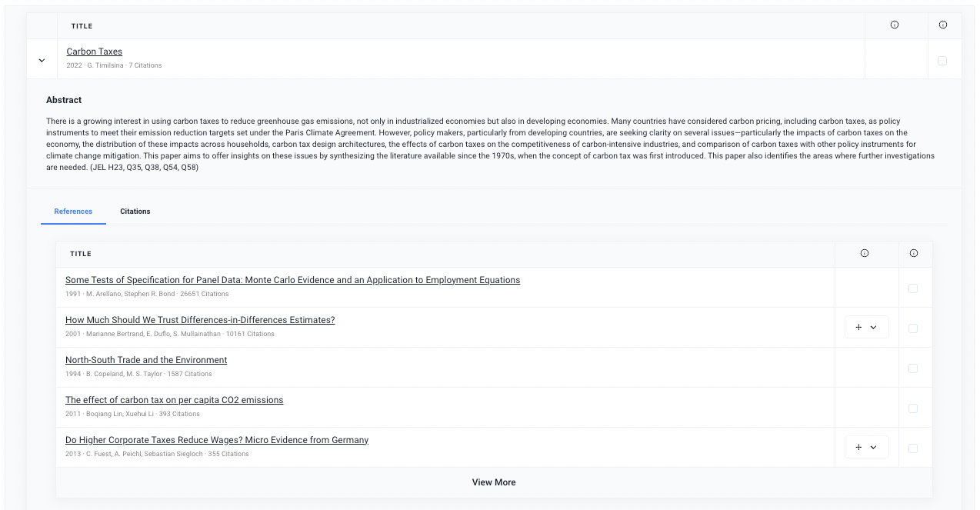Click plus icon for Differences-in-Differences paper
Viewport: 980px width, 510px height.
coord(858,327)
